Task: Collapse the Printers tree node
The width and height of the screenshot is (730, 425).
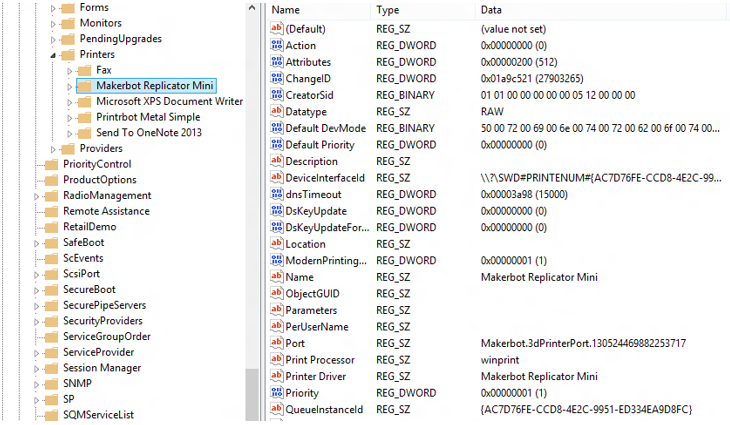Action: pos(53,55)
